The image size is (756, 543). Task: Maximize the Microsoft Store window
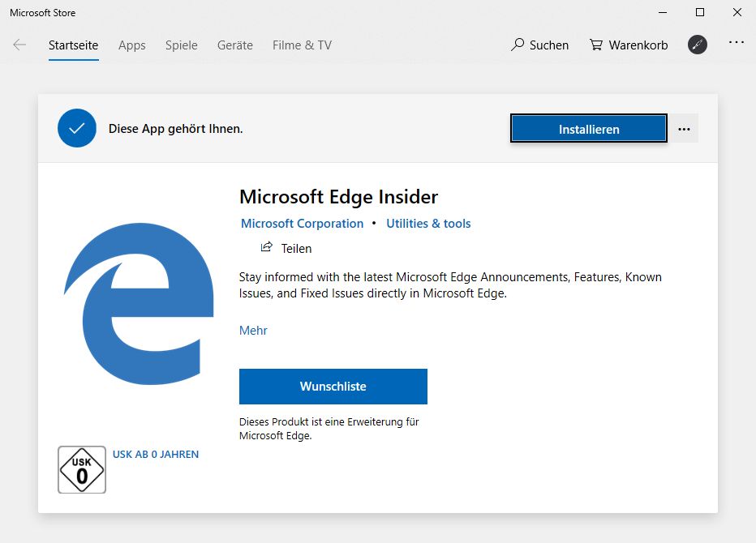click(700, 12)
